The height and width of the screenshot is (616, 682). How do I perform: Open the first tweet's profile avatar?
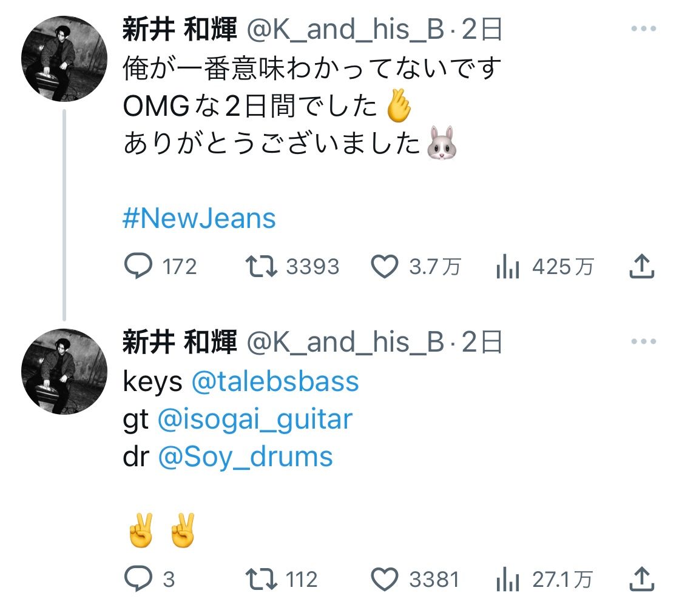pyautogui.click(x=64, y=58)
